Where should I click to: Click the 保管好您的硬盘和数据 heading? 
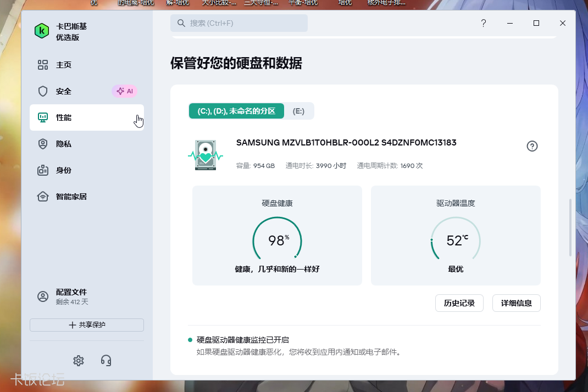point(236,63)
